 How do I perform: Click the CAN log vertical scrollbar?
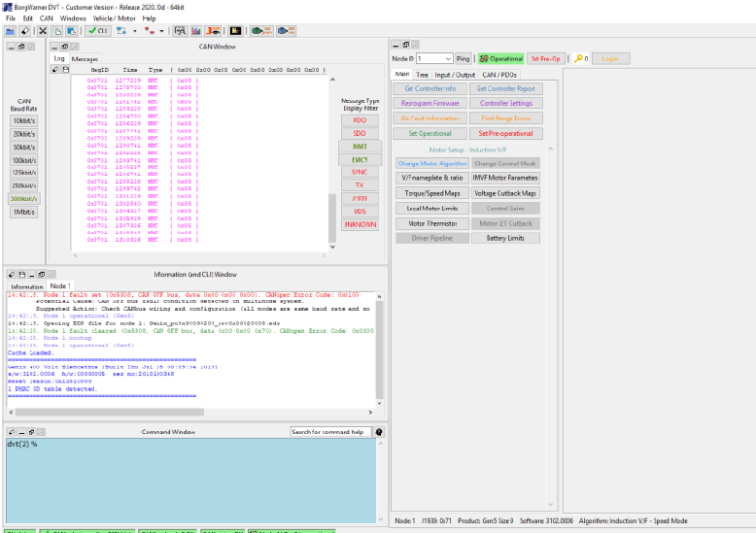331,217
